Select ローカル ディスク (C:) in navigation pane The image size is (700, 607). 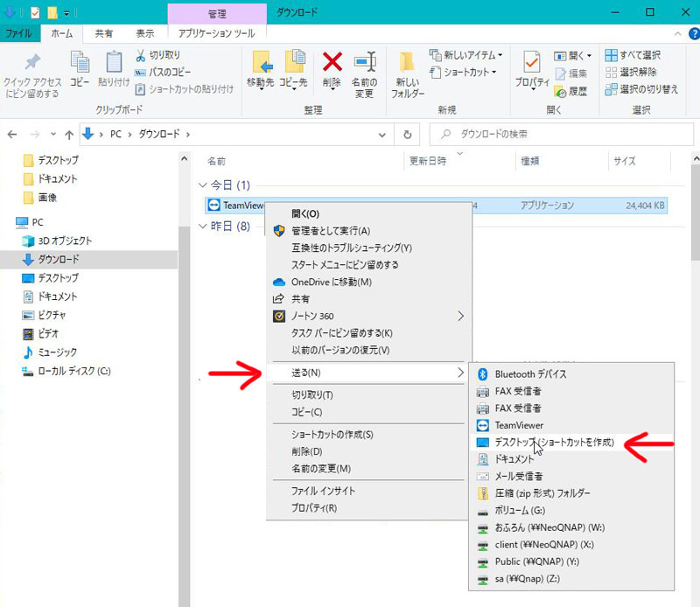tap(73, 371)
